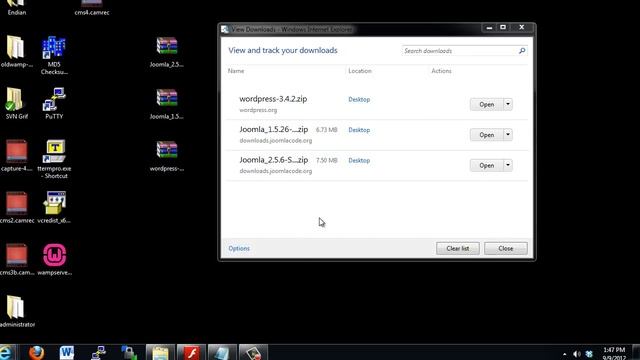Open PuTTY taskbar icon
The image size is (640, 360).
click(98, 352)
